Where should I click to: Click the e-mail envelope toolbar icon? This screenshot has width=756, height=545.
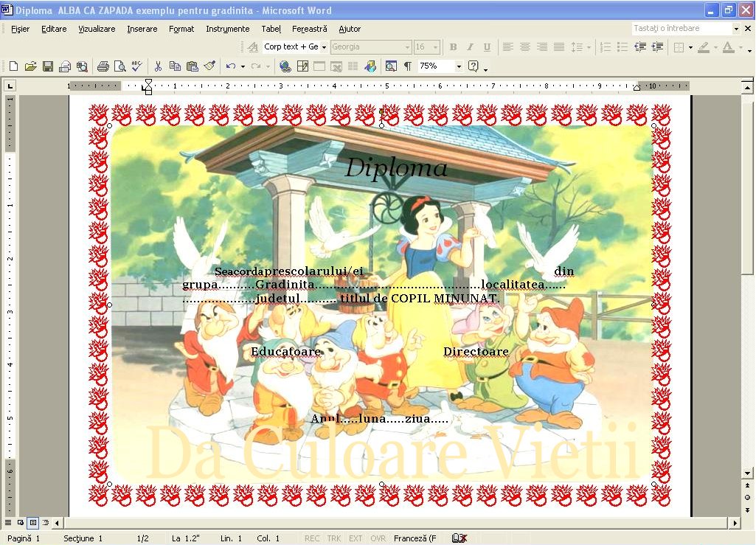(x=65, y=66)
